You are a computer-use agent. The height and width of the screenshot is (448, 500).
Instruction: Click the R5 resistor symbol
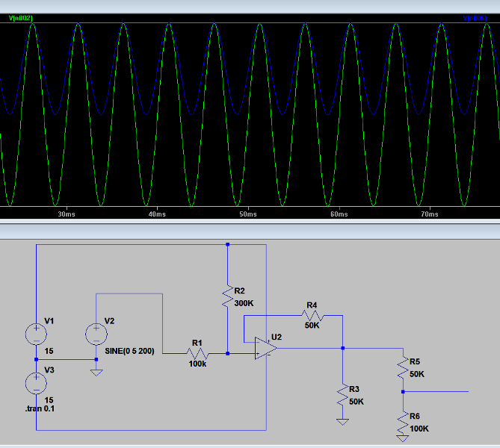403,367
